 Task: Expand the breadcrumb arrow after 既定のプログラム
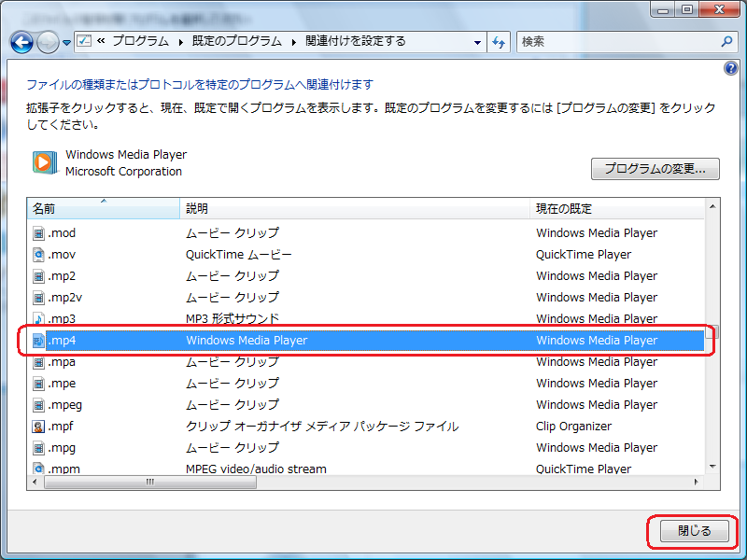(x=295, y=42)
